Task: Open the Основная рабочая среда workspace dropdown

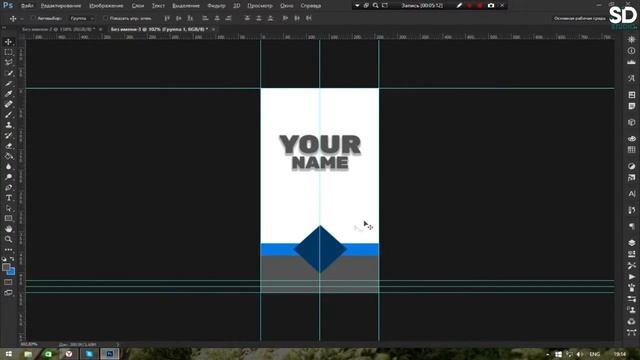Action: (579, 18)
